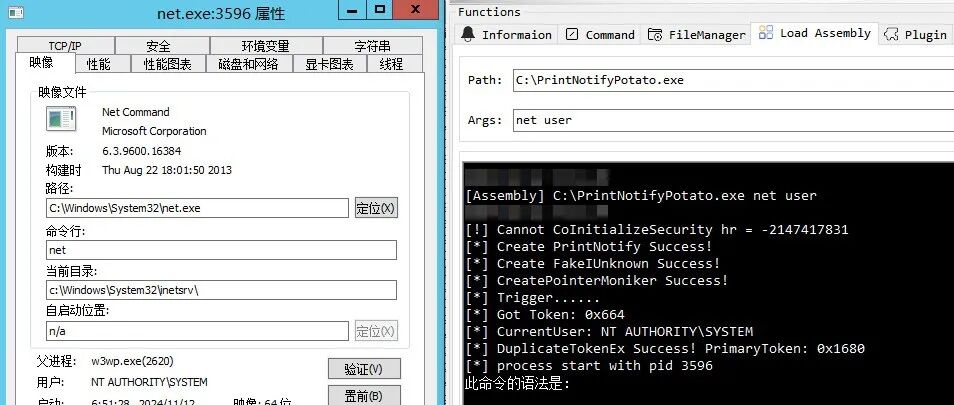Click the Trigger...... console line
954x405 pixels.
tap(532, 298)
